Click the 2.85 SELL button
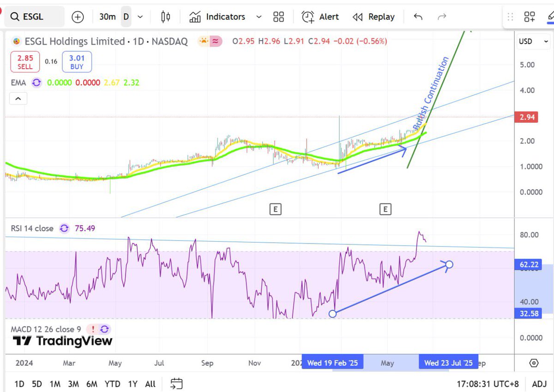554x392 pixels. point(25,62)
